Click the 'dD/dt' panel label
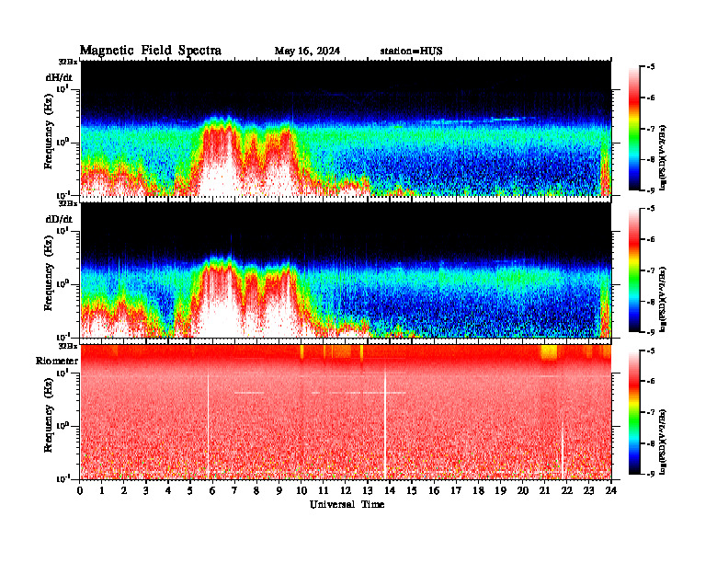Screen dimensions: 728x563 59,219
